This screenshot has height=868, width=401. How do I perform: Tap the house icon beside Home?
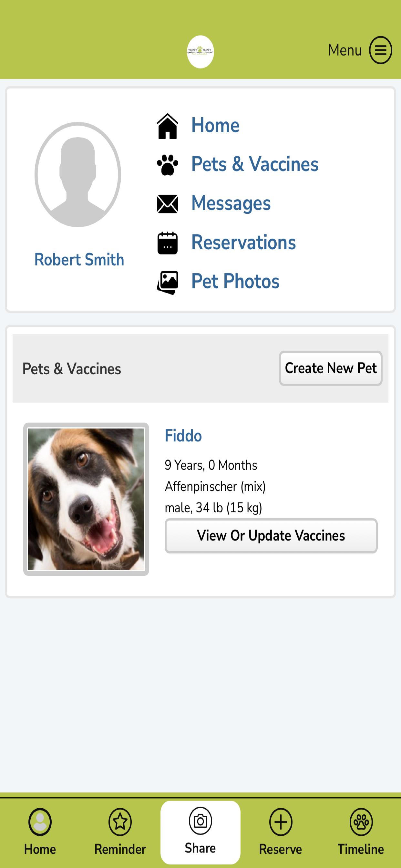(x=168, y=126)
